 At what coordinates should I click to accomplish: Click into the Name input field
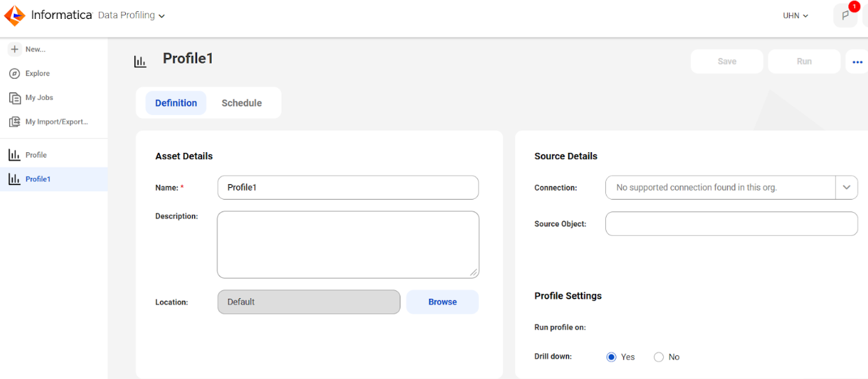tap(348, 187)
